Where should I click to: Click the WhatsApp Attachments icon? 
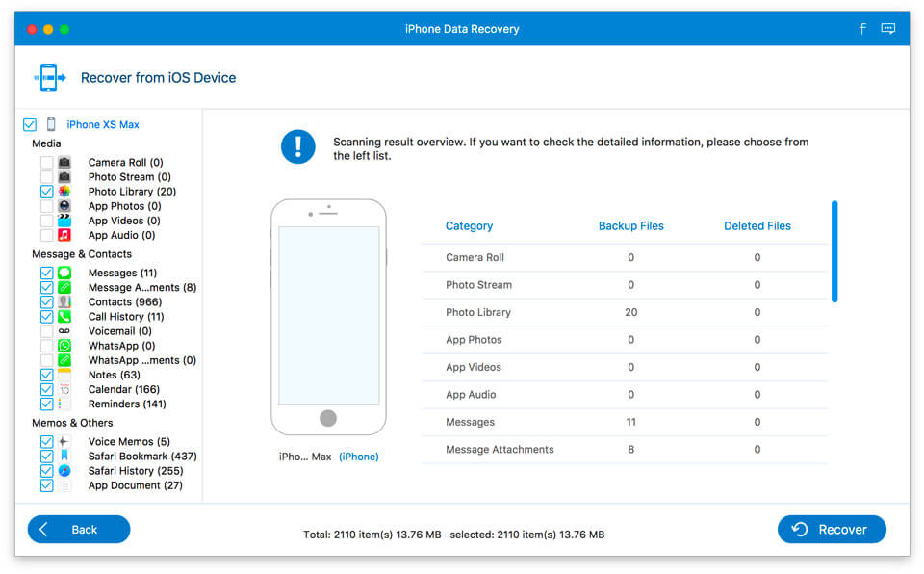[x=64, y=360]
